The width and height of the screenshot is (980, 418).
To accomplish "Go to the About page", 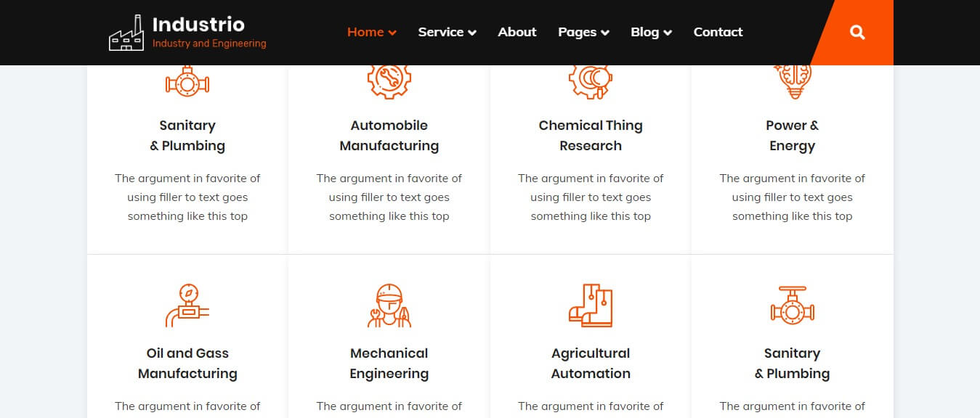I will point(517,32).
